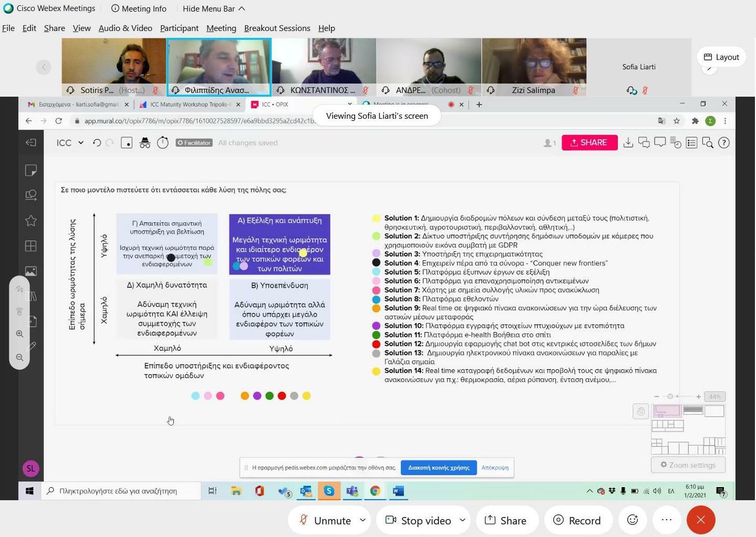
Task: Select the ICC Maturity Workshop Tripolis browser tab
Action: [x=190, y=104]
